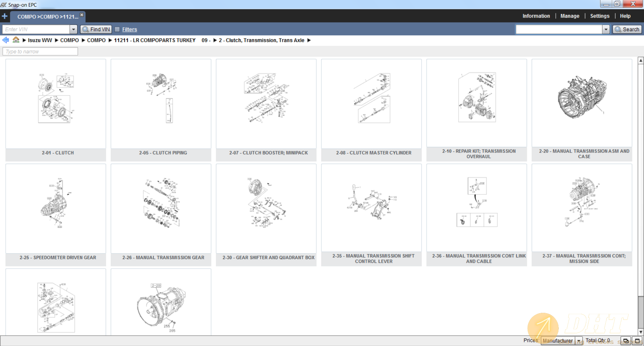Open 2-26 - MANUAL TRANSMISSION GEAR diagram
The width and height of the screenshot is (644, 346).
tap(161, 209)
